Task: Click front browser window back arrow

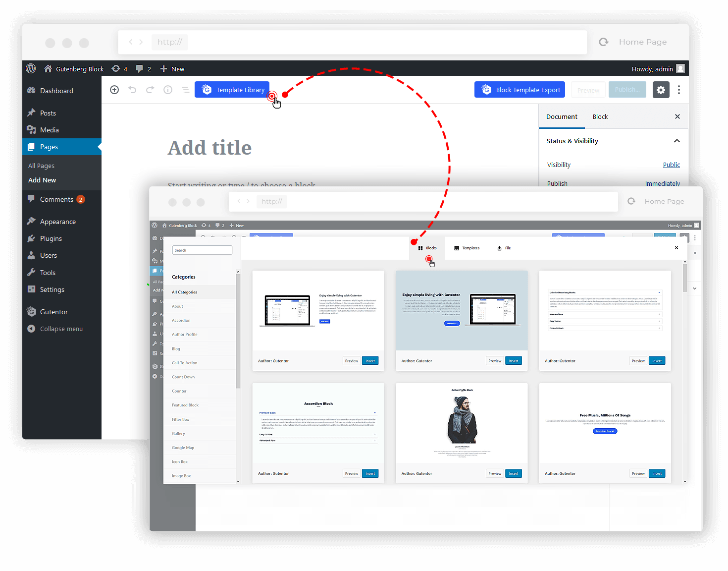Action: pyautogui.click(x=239, y=201)
